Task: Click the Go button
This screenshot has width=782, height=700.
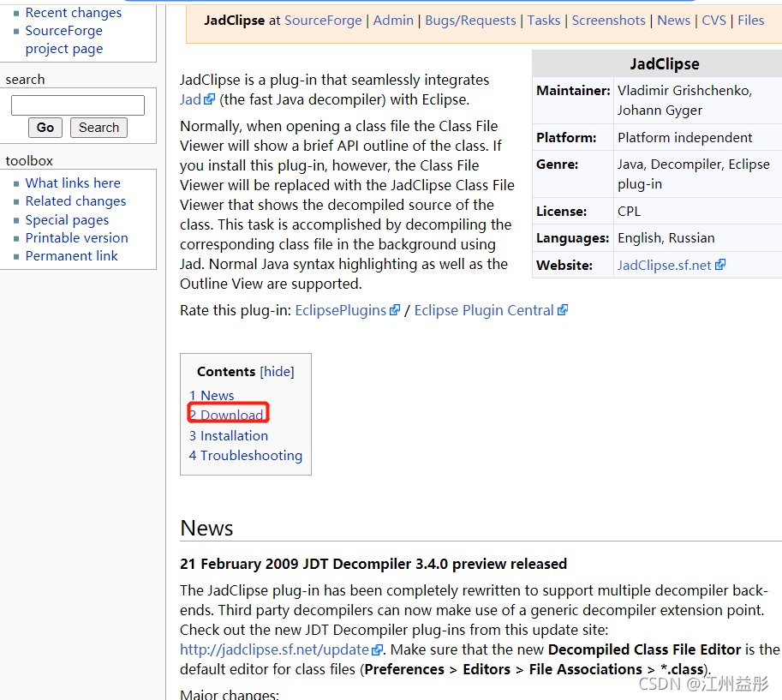Action: point(45,128)
